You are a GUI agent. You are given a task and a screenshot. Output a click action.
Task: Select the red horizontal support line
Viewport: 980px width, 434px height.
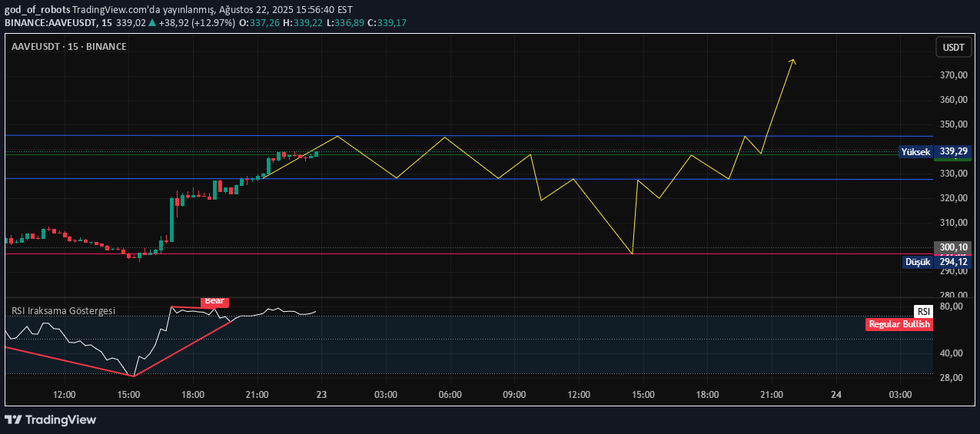coord(461,253)
